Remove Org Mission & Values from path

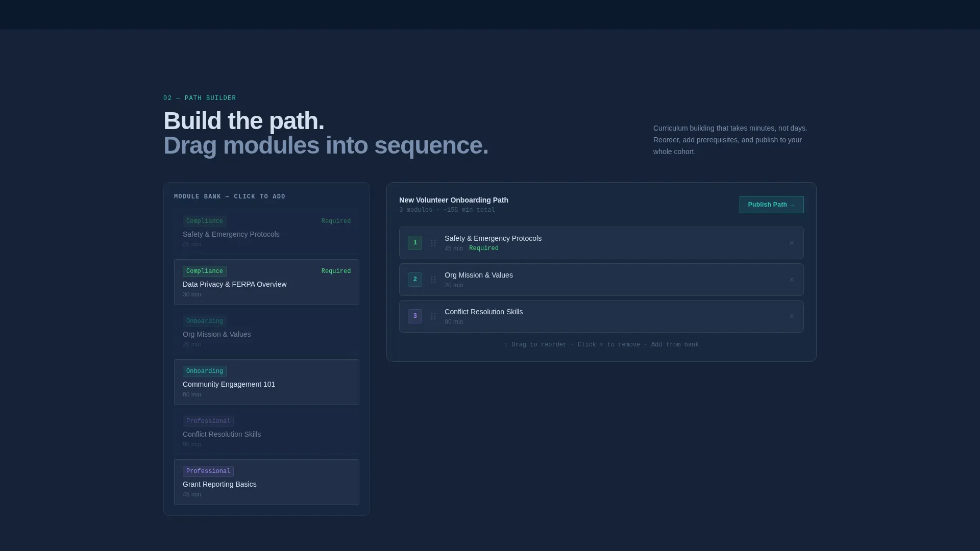coord(791,280)
